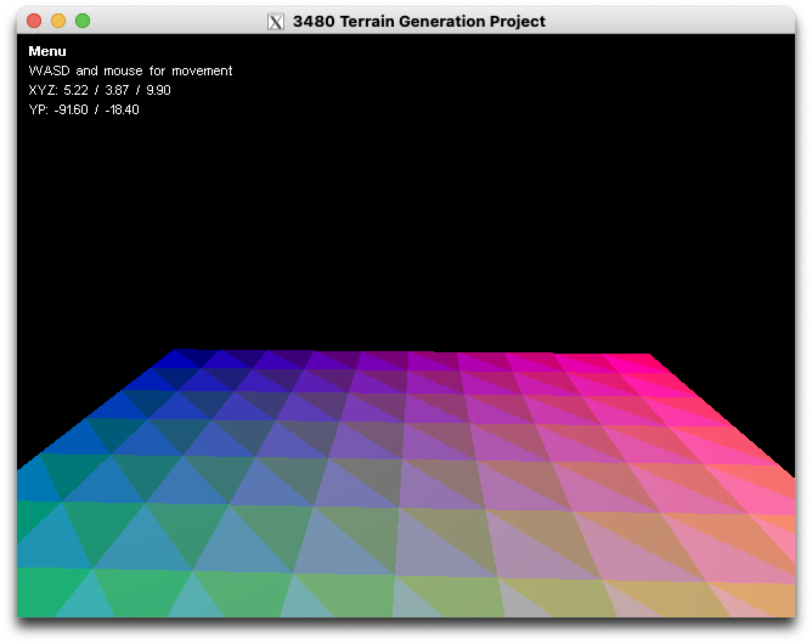Minimize the window with the yellow button

coord(58,21)
